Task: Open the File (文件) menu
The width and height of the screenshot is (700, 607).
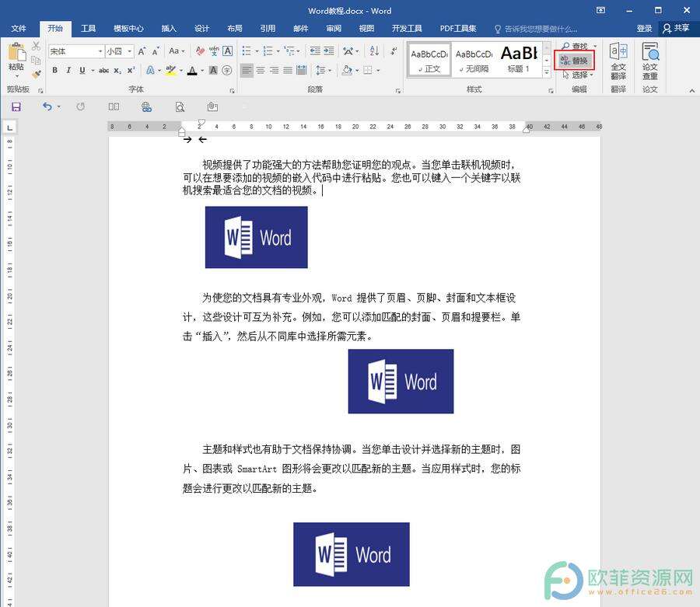Action: coord(19,29)
